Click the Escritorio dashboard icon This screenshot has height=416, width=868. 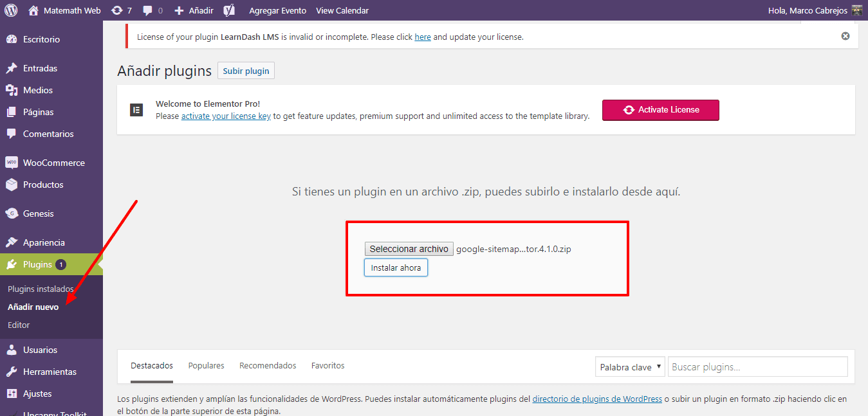(12, 39)
